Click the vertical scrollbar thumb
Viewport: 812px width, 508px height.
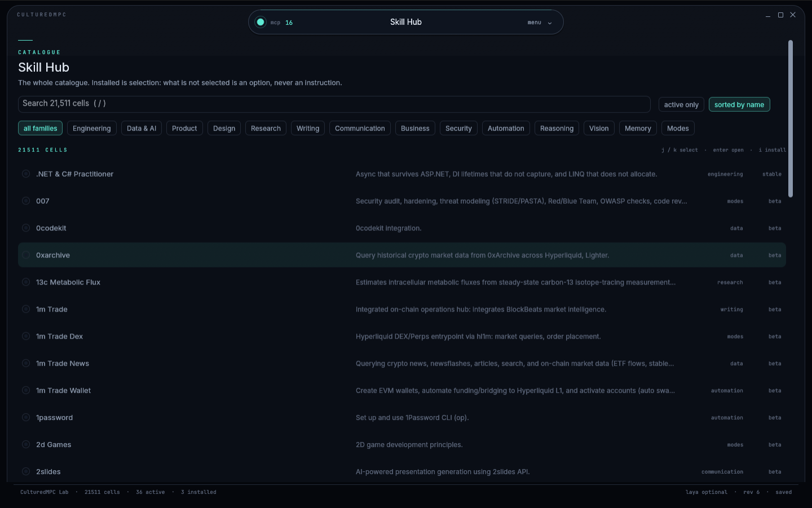(x=791, y=119)
